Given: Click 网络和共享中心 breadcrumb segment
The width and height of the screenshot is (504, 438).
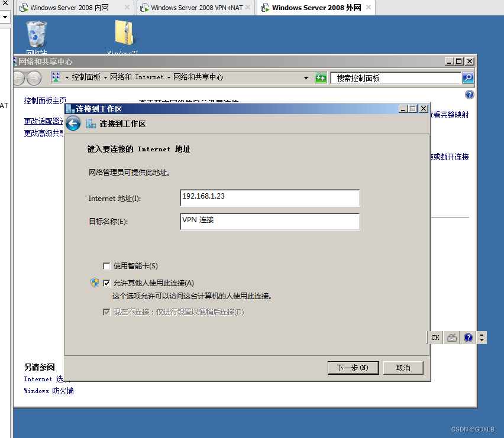Looking at the screenshot, I should (198, 77).
